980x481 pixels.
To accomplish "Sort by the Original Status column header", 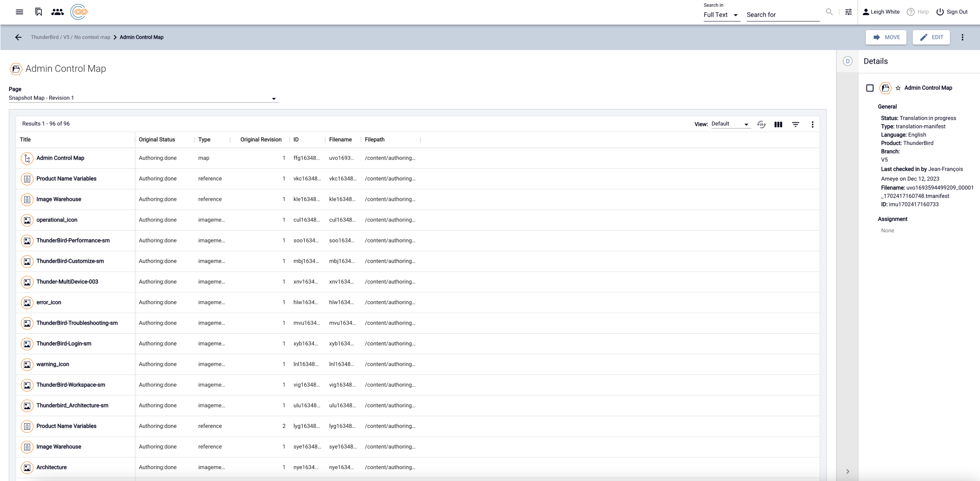I will [x=157, y=140].
